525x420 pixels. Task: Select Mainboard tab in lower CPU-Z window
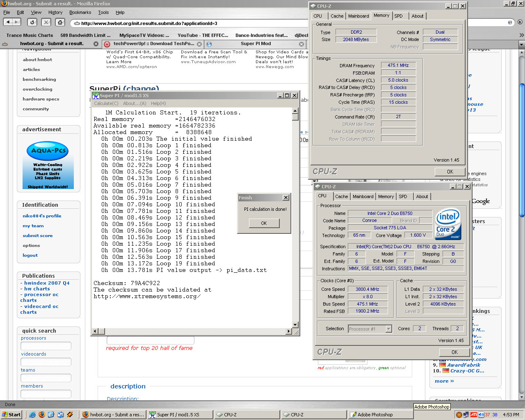coord(363,196)
